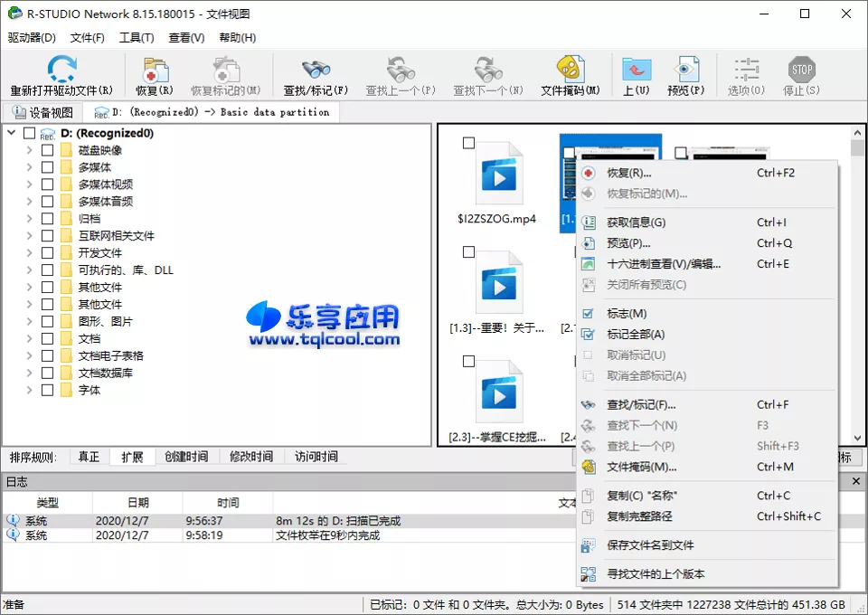This screenshot has height=615, width=868.
Task: Choose 复制完整路径 in the context menu
Action: click(x=707, y=516)
